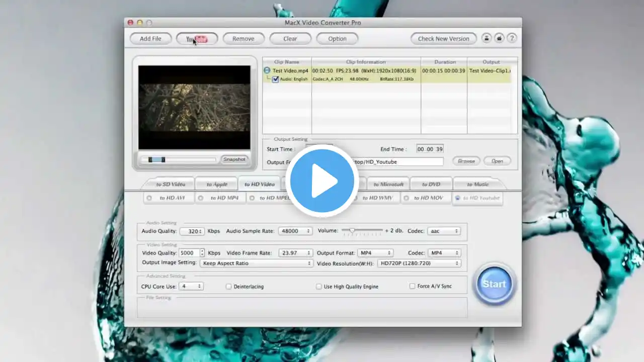Click the Video Quality 5000 field
The height and width of the screenshot is (362, 644).
pyautogui.click(x=190, y=253)
